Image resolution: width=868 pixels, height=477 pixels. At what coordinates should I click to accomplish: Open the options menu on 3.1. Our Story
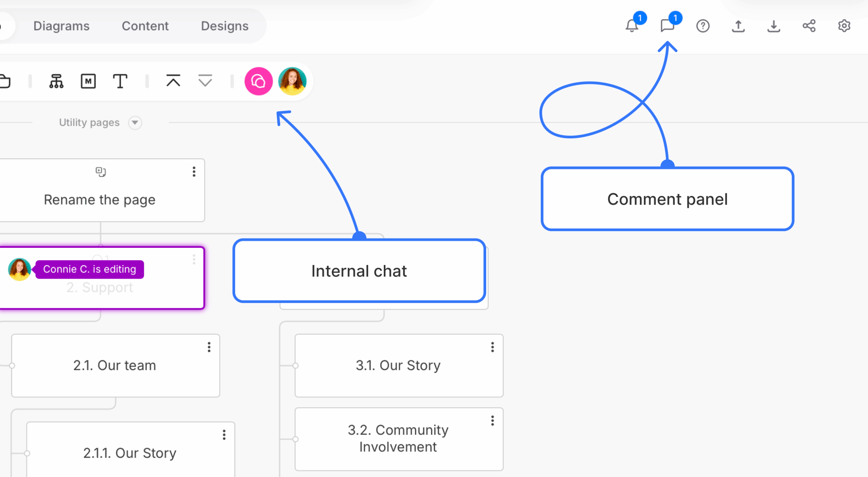click(493, 347)
